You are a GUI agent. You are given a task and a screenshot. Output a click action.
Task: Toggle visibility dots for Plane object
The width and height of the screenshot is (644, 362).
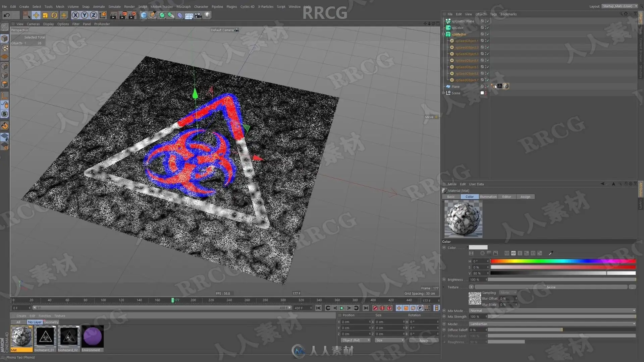point(485,86)
